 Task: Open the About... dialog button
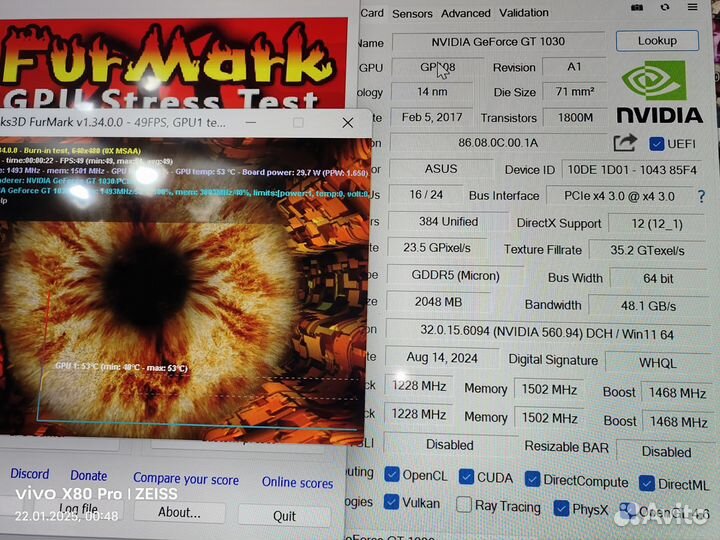tap(180, 512)
